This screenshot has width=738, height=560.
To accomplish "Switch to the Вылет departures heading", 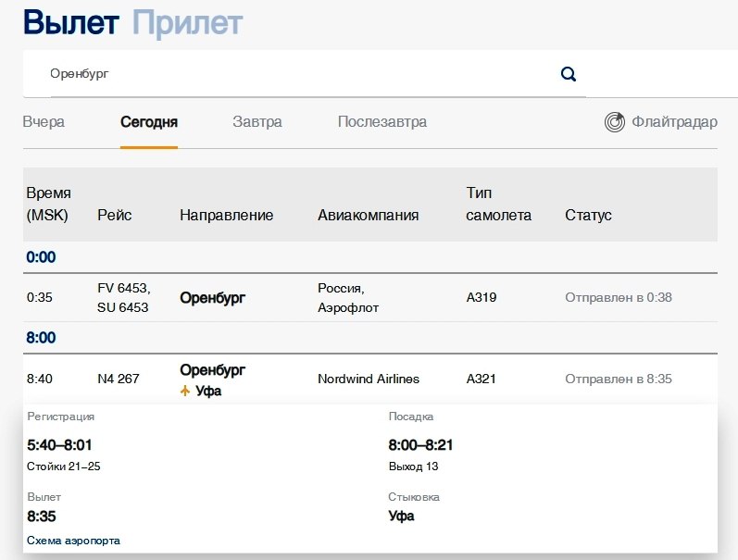I will pos(71,22).
